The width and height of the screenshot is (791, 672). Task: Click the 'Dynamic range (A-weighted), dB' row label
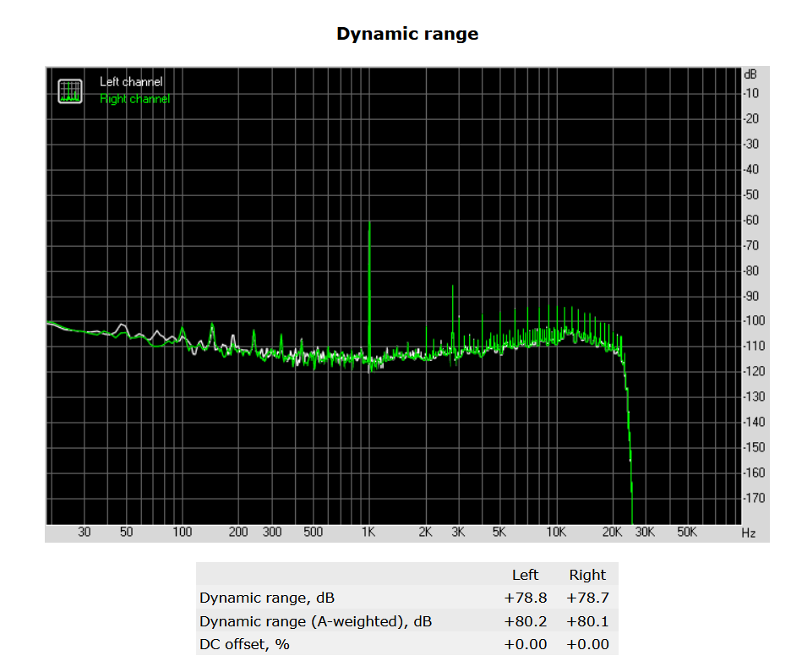click(316, 621)
